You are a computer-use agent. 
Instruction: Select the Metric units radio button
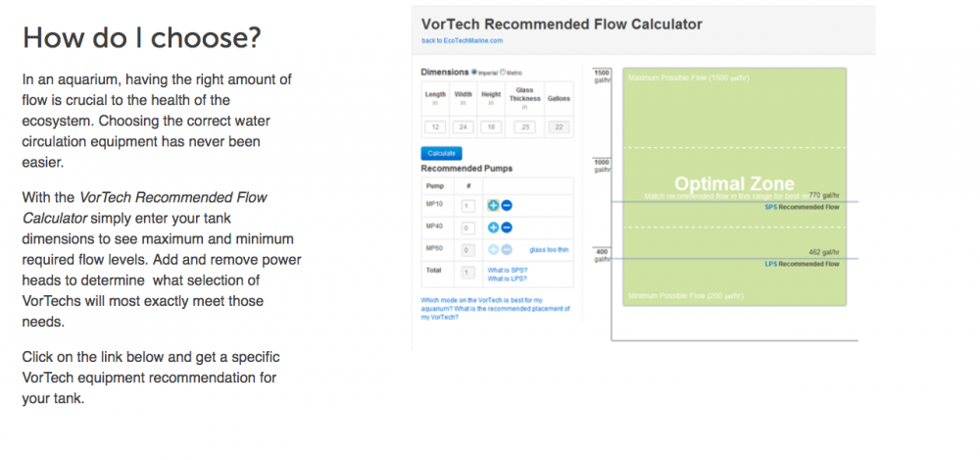click(x=504, y=73)
